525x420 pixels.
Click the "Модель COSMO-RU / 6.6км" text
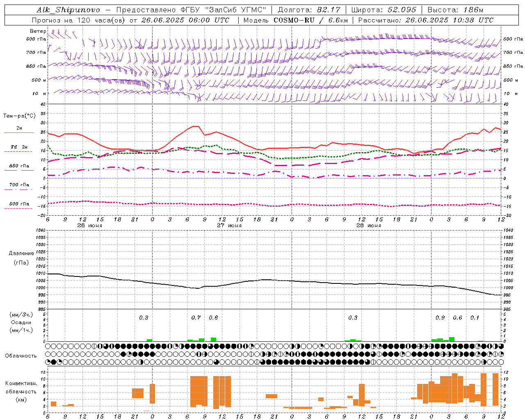coord(296,20)
